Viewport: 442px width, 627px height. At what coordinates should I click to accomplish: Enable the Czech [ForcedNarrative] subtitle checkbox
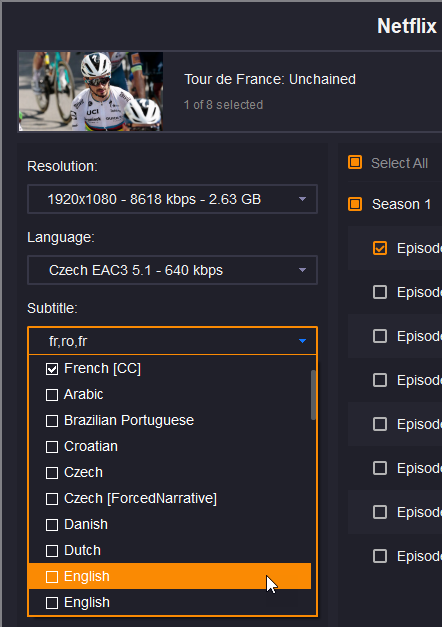[x=52, y=499]
